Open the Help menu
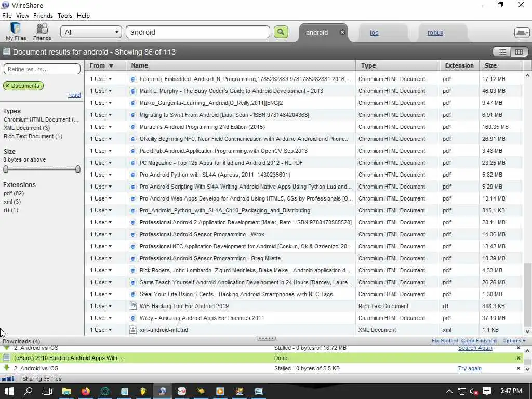532x399 pixels. coord(83,15)
